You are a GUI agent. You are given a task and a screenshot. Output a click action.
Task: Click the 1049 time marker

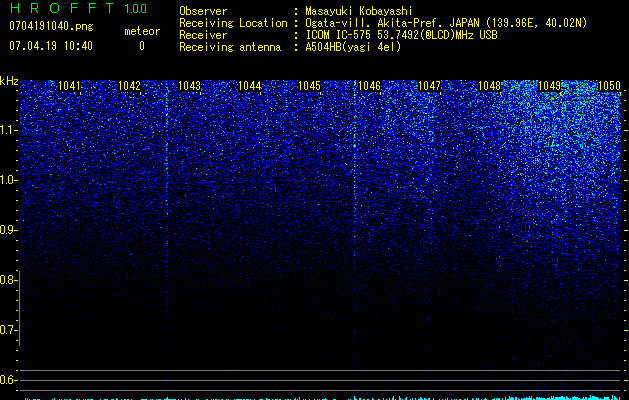[550, 86]
